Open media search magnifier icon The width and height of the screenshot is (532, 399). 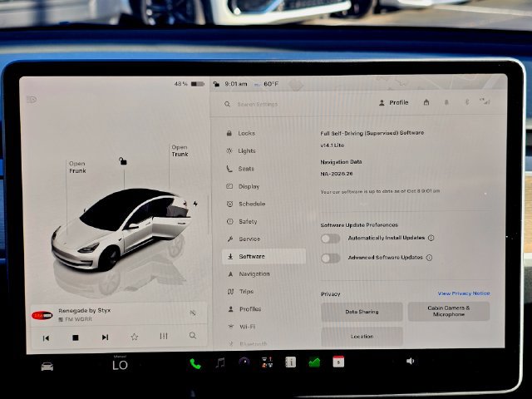(193, 336)
